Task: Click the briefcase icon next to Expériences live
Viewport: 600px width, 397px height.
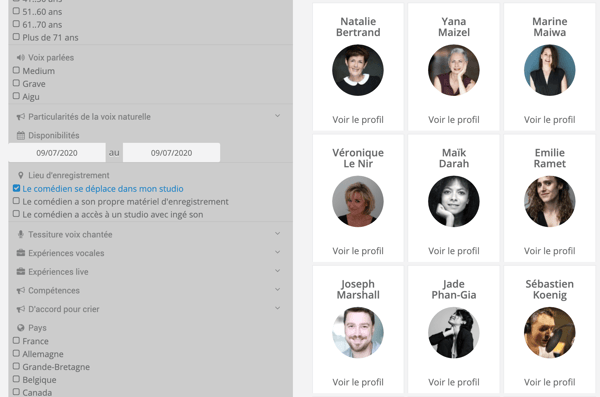Action: [x=21, y=272]
